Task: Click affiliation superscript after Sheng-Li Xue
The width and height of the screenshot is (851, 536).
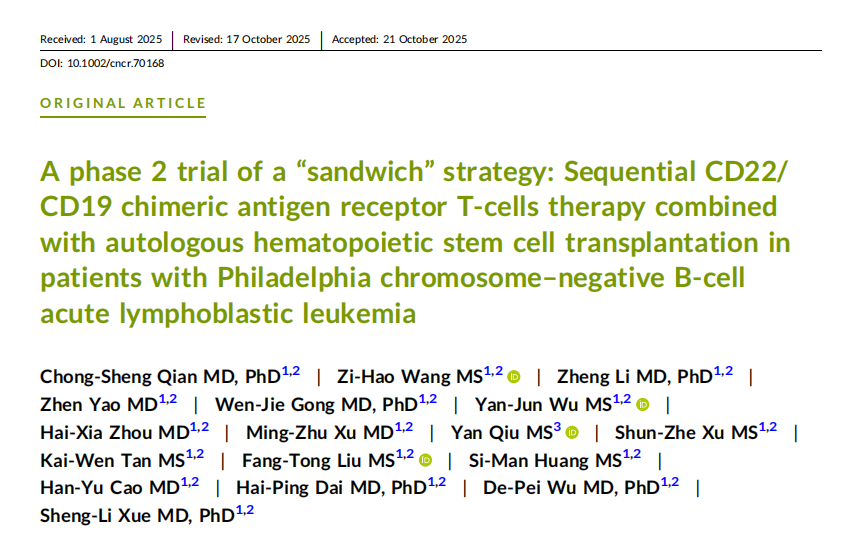Action: 245,510
